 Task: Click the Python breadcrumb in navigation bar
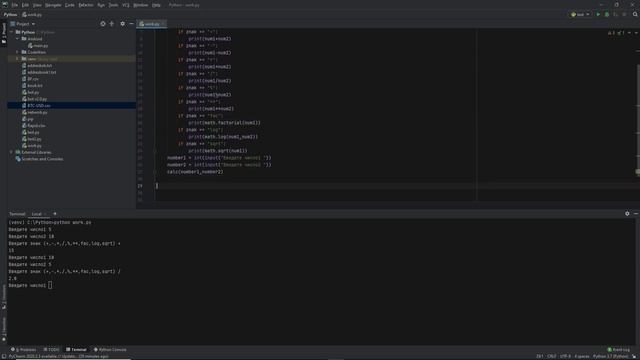10,15
